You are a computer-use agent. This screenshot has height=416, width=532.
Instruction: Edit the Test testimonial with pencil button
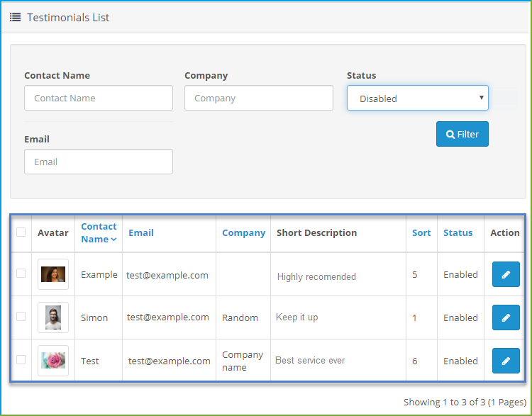(x=506, y=361)
